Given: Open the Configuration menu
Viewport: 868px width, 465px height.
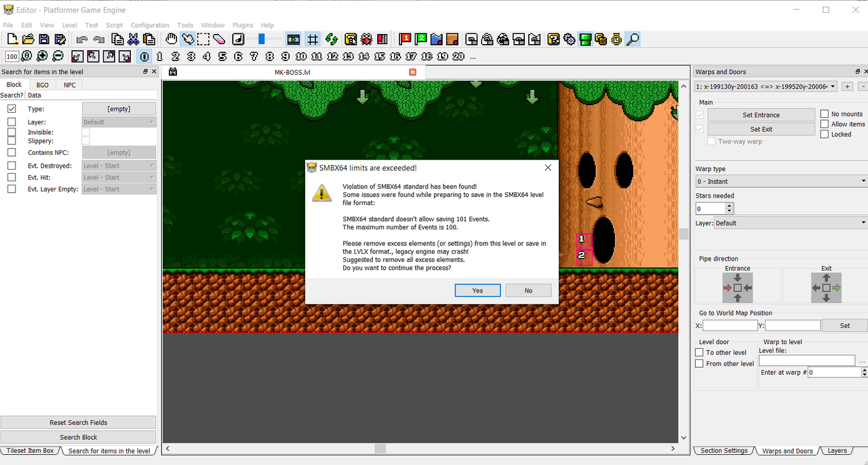Looking at the screenshot, I should (x=150, y=25).
